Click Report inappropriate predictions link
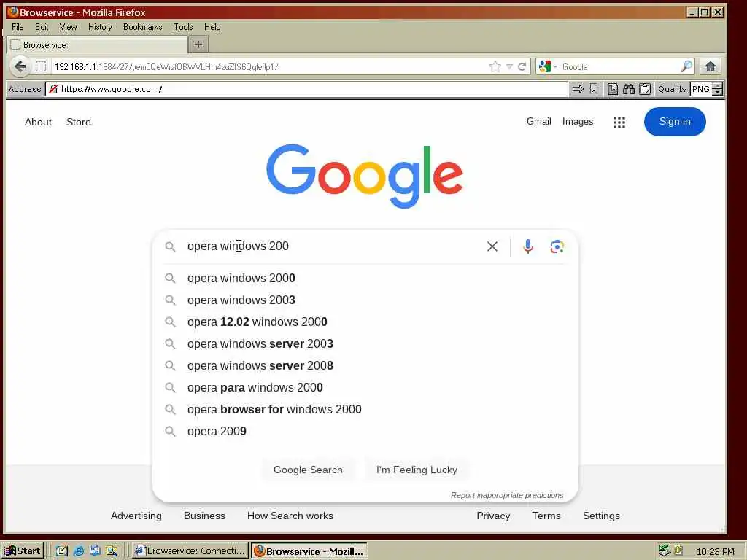The image size is (747, 560). coord(507,495)
